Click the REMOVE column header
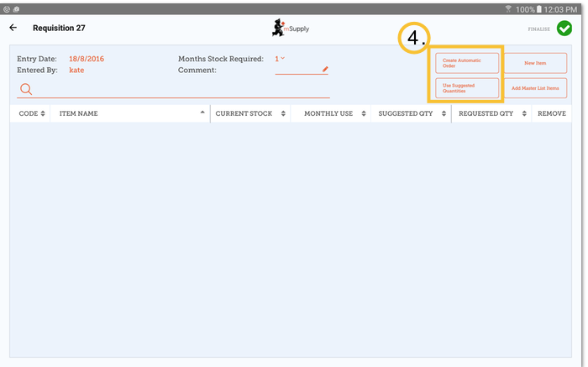The width and height of the screenshot is (588, 367). (551, 113)
